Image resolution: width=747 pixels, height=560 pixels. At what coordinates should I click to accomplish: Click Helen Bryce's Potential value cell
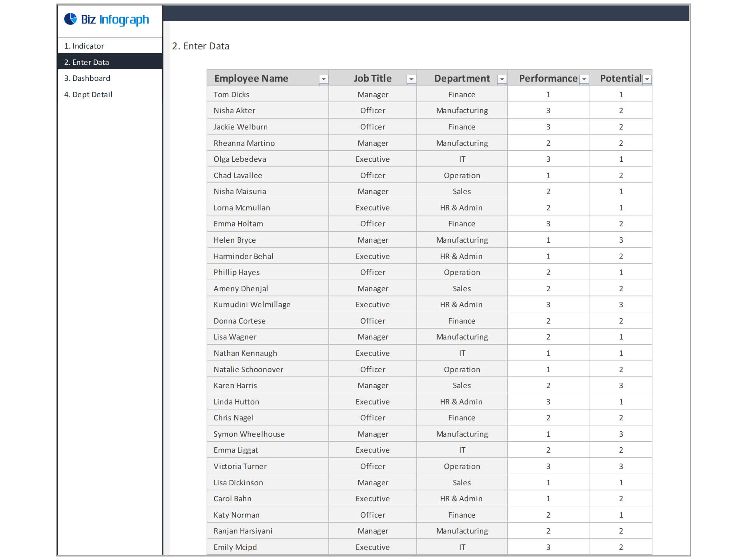pyautogui.click(x=621, y=240)
